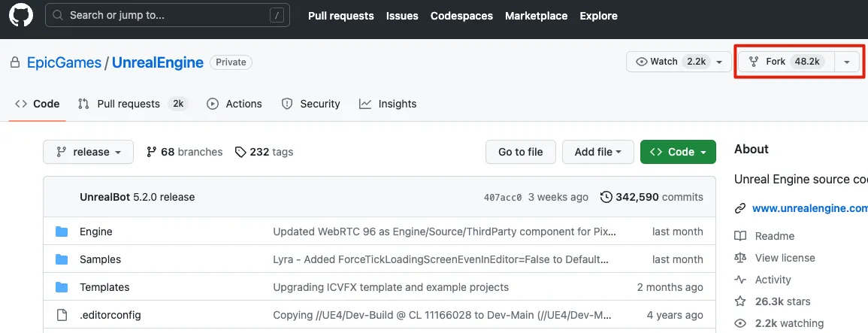Click the GitHub Octocat logo
The height and width of the screenshot is (333, 868).
pyautogui.click(x=20, y=16)
